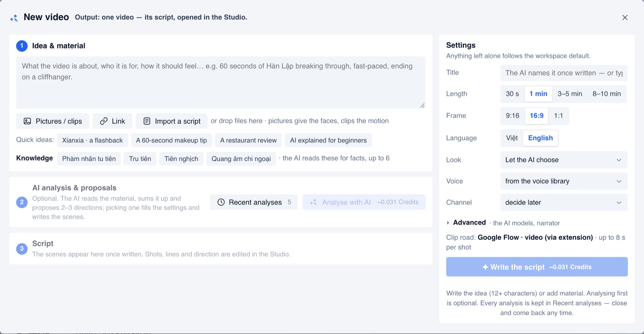Select knowledge Tru tiên
The width and height of the screenshot is (644, 334).
point(140,158)
